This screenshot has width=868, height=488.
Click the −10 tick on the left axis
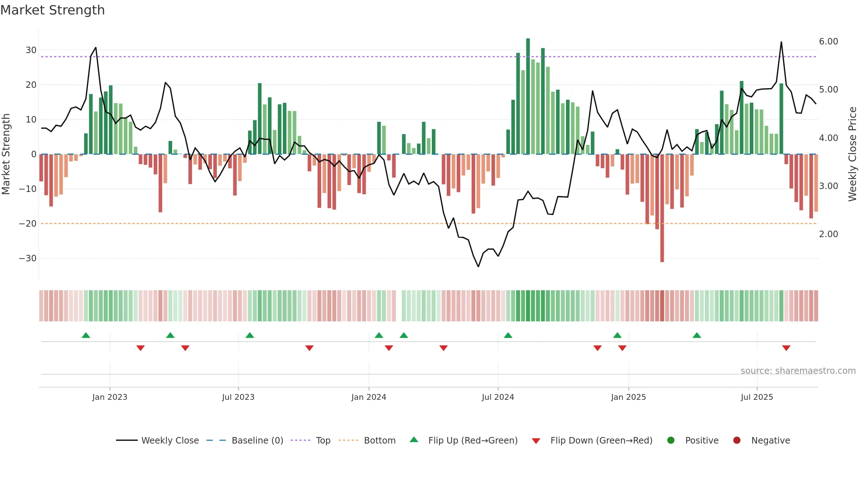click(28, 189)
